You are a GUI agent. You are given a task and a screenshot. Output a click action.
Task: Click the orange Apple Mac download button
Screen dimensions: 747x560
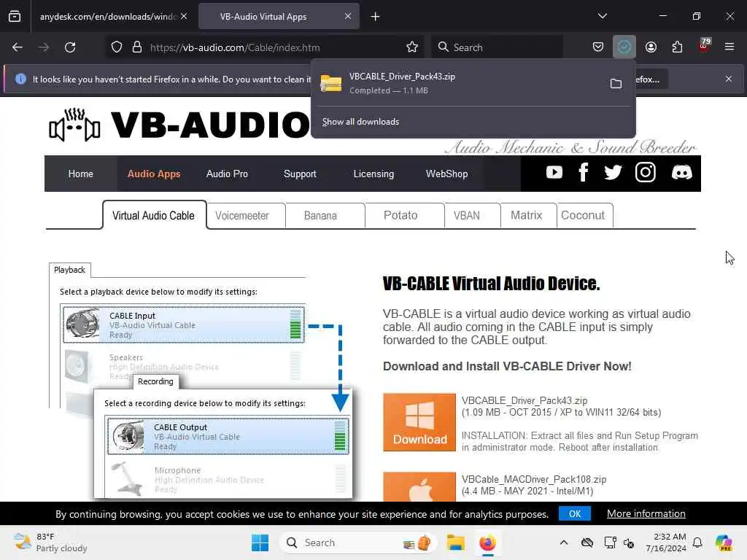[419, 486]
